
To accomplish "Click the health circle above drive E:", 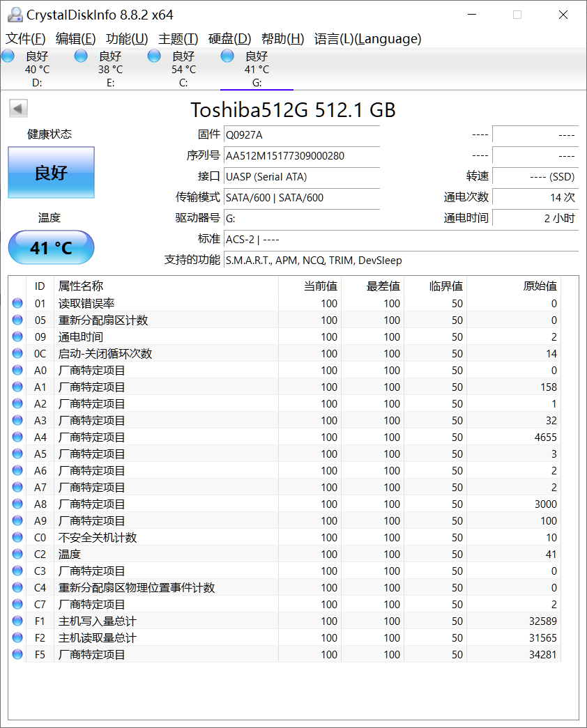I will pos(80,56).
